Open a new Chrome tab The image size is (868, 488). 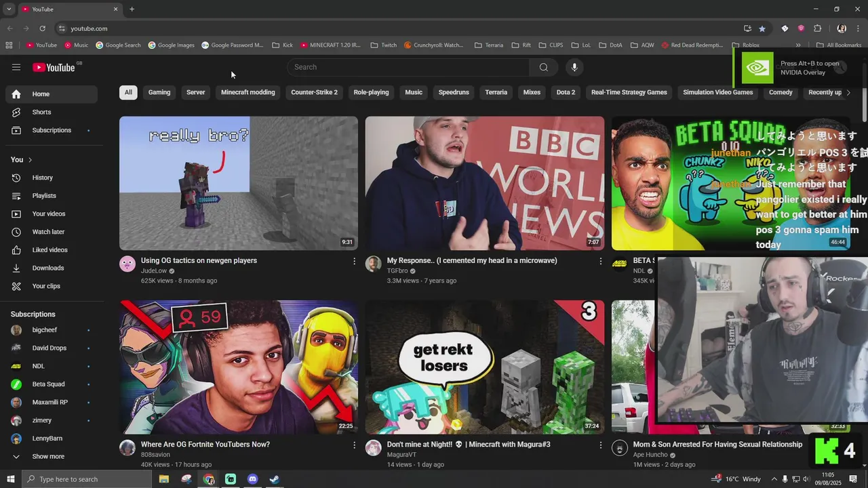pyautogui.click(x=132, y=9)
